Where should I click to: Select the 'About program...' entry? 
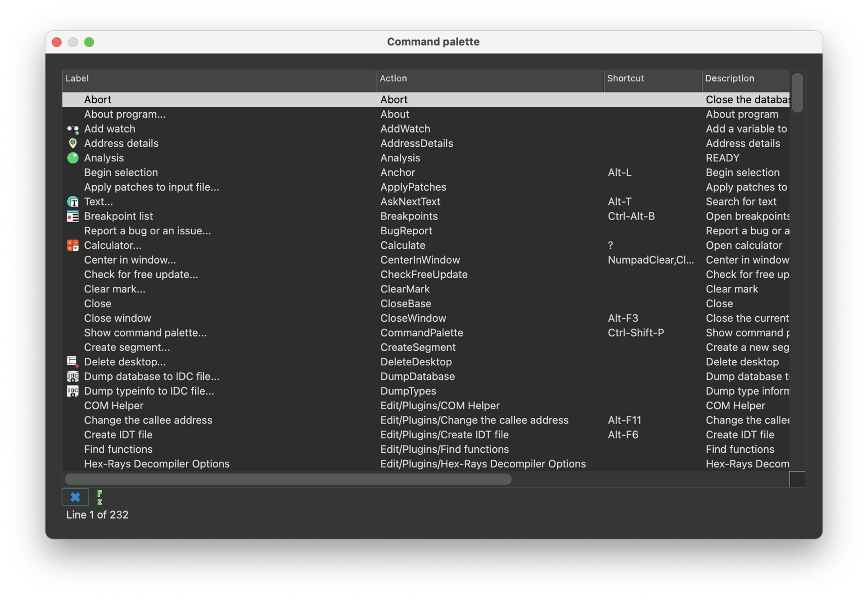click(124, 114)
